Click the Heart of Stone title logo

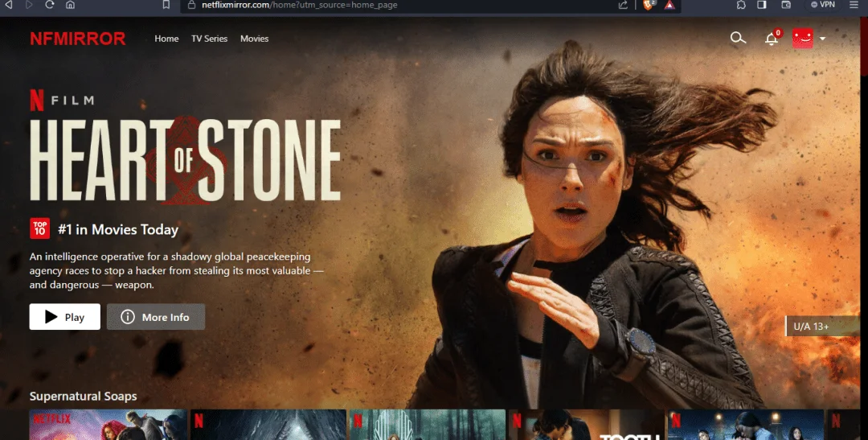tap(185, 161)
